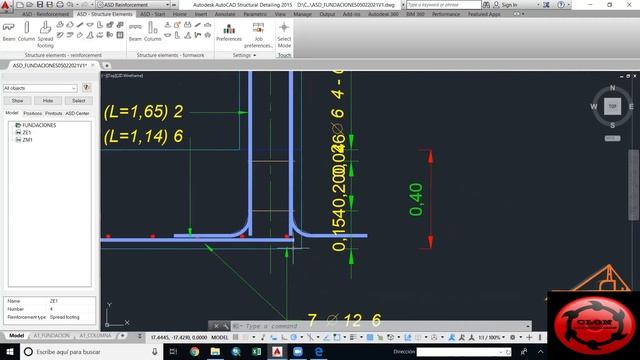Open the View ribbon tab

point(280,14)
